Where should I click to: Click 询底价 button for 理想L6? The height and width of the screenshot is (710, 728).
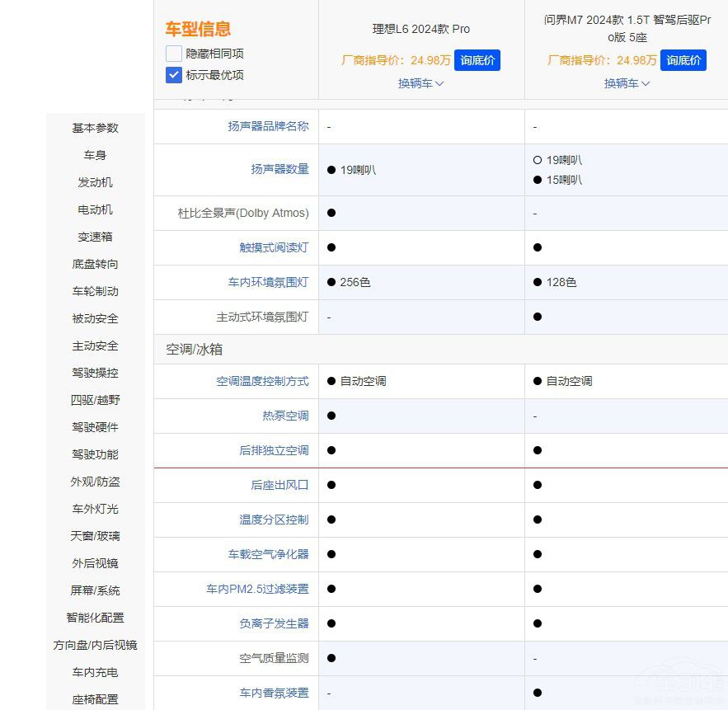point(477,59)
